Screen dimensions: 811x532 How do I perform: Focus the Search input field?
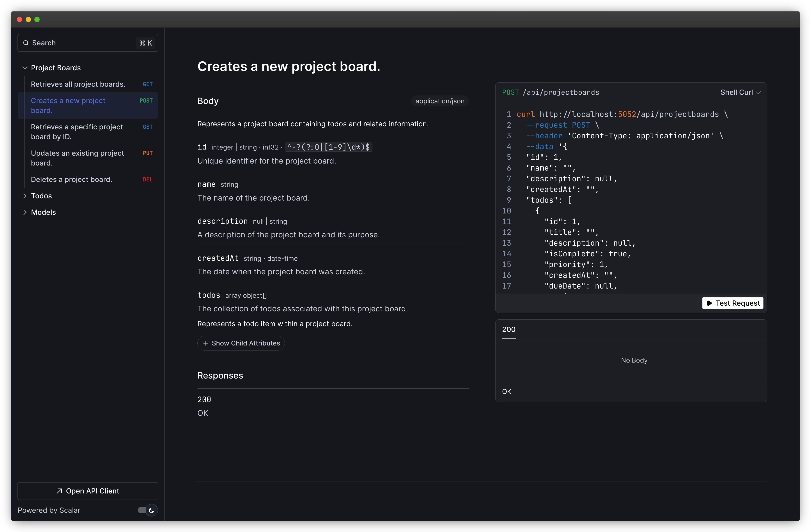click(x=88, y=43)
